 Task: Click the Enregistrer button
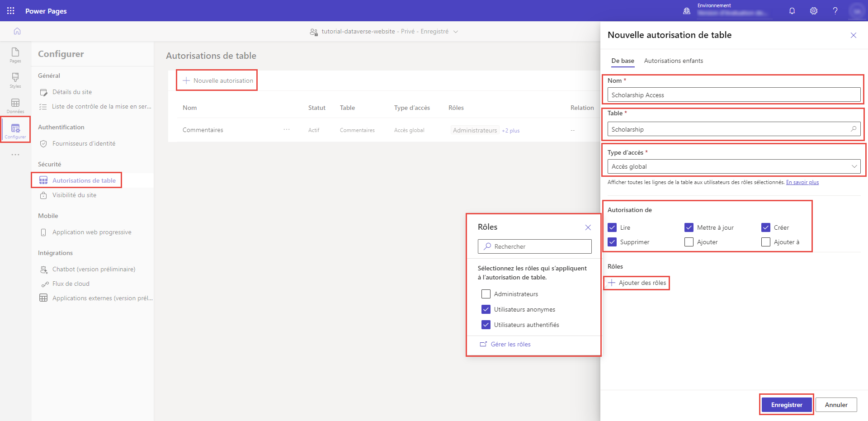pyautogui.click(x=787, y=405)
